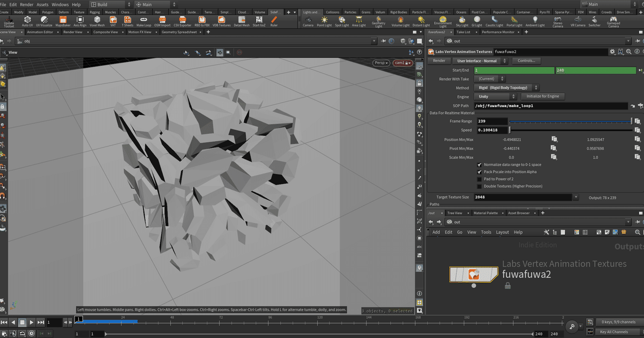Viewport: 644px width, 338px height.
Task: Create an Ambient Light from the shelf
Action: [535, 21]
